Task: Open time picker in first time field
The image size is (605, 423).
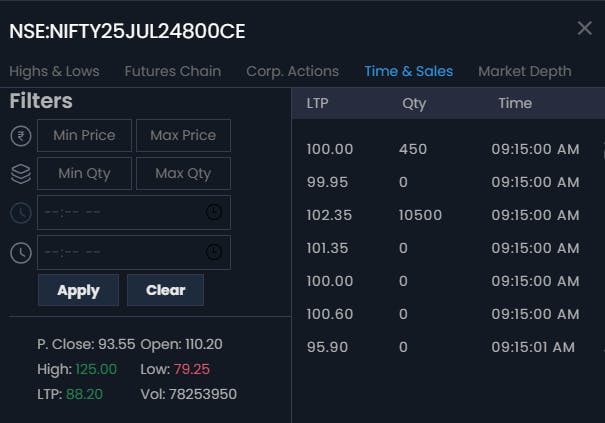Action: (213, 212)
